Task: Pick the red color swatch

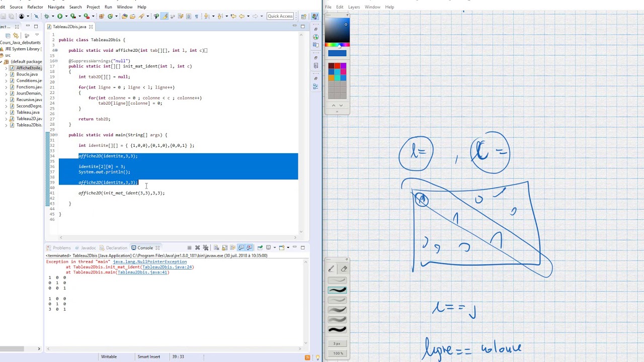Action: [337, 66]
